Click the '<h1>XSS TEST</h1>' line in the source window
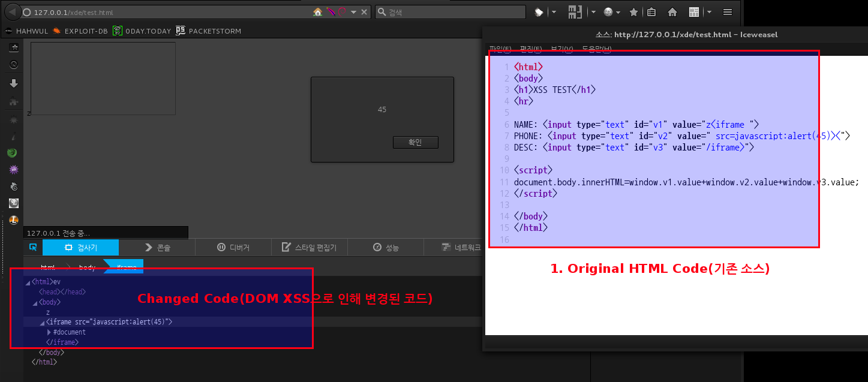Screen dimensions: 868x382 click(555, 90)
